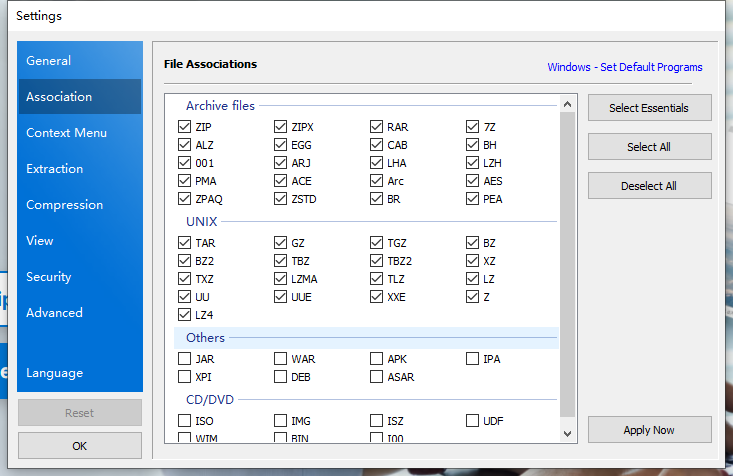Click the scrollbar up arrow
The height and width of the screenshot is (476, 733).
pos(568,104)
